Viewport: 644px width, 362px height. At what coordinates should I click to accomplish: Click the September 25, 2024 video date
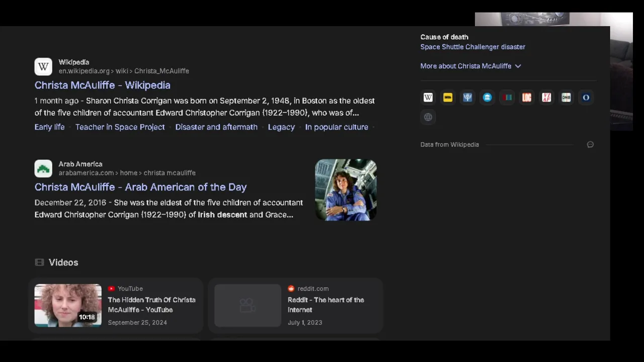(x=137, y=323)
